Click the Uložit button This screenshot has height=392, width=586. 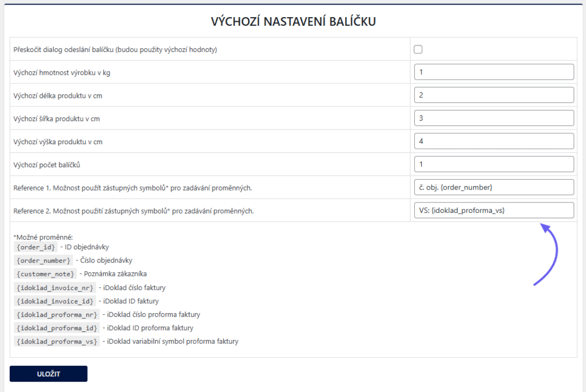coord(48,374)
